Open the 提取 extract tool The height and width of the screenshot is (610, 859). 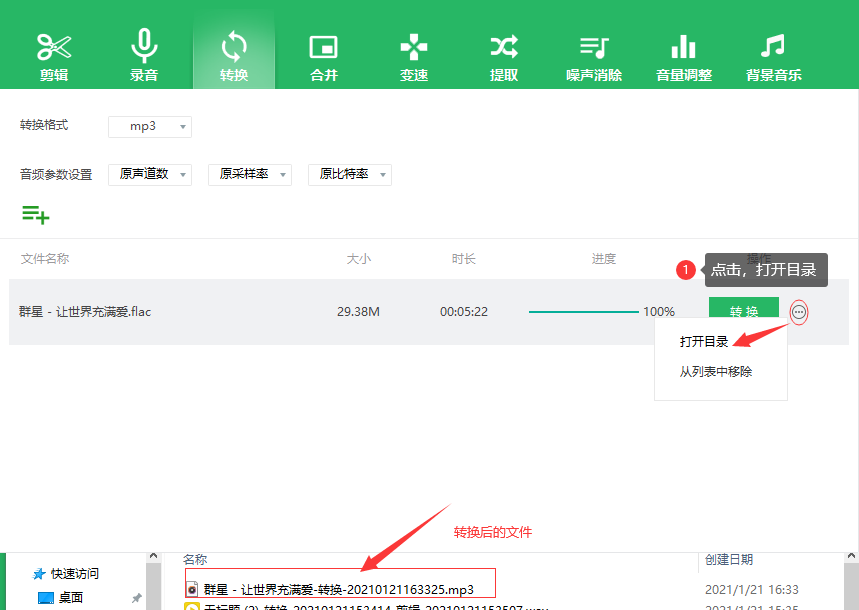[503, 57]
